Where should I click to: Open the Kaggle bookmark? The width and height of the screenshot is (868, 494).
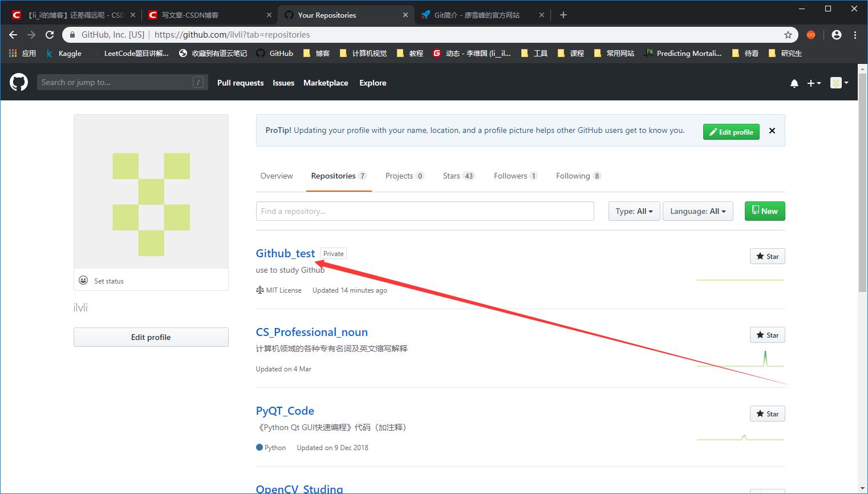coord(64,53)
